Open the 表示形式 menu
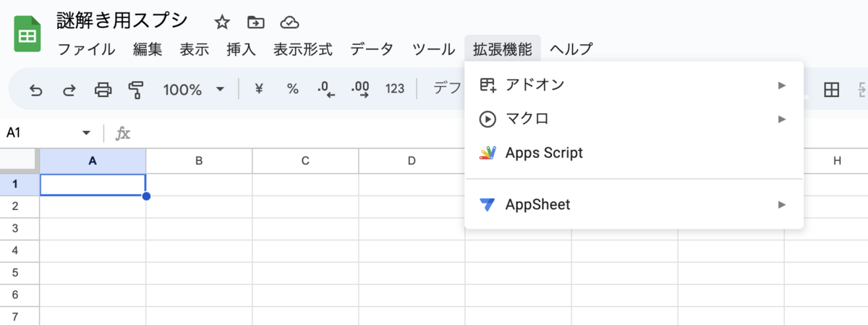This screenshot has width=868, height=325. [x=303, y=49]
